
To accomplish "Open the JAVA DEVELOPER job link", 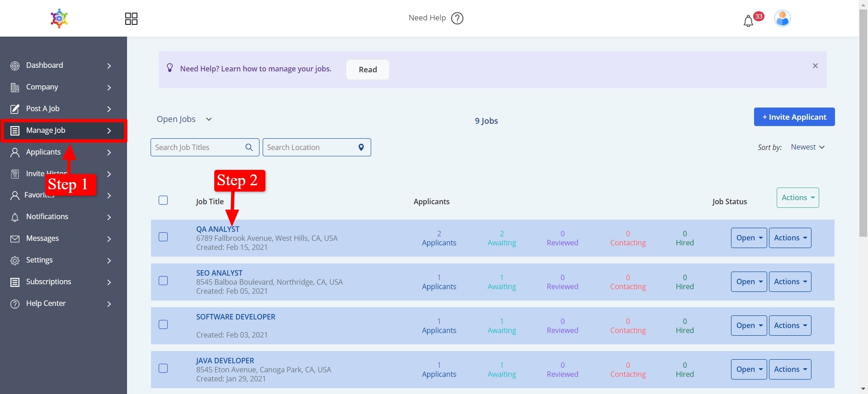I will [x=225, y=361].
